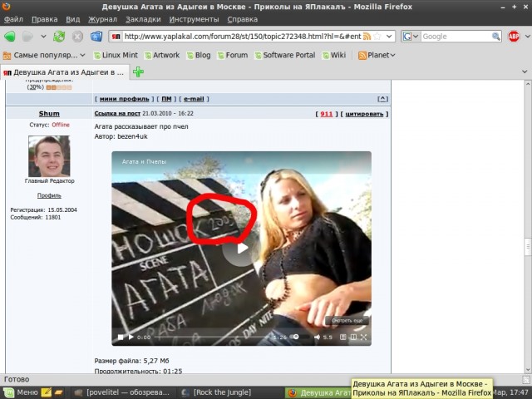The width and height of the screenshot is (532, 399).
Task: Reload the page with refresh icon
Action: [59, 37]
